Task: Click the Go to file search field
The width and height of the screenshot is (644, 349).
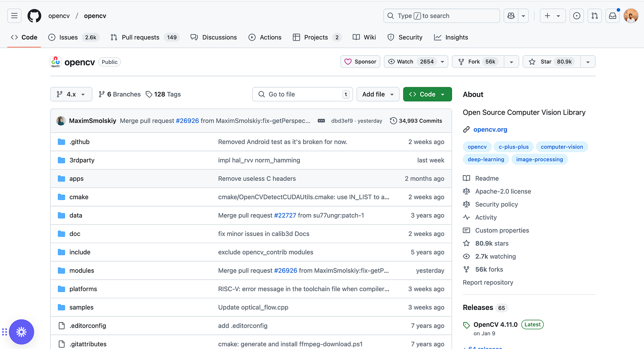Action: click(x=303, y=94)
